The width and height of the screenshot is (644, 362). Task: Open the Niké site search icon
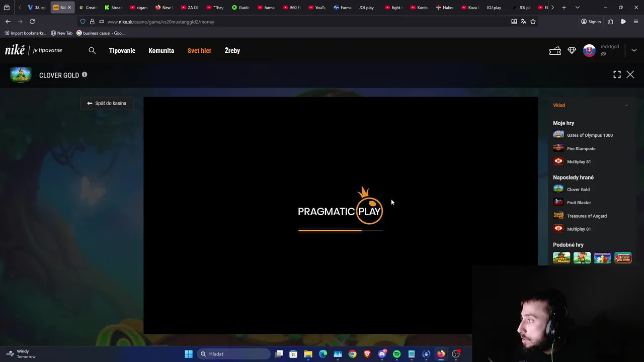pyautogui.click(x=92, y=51)
